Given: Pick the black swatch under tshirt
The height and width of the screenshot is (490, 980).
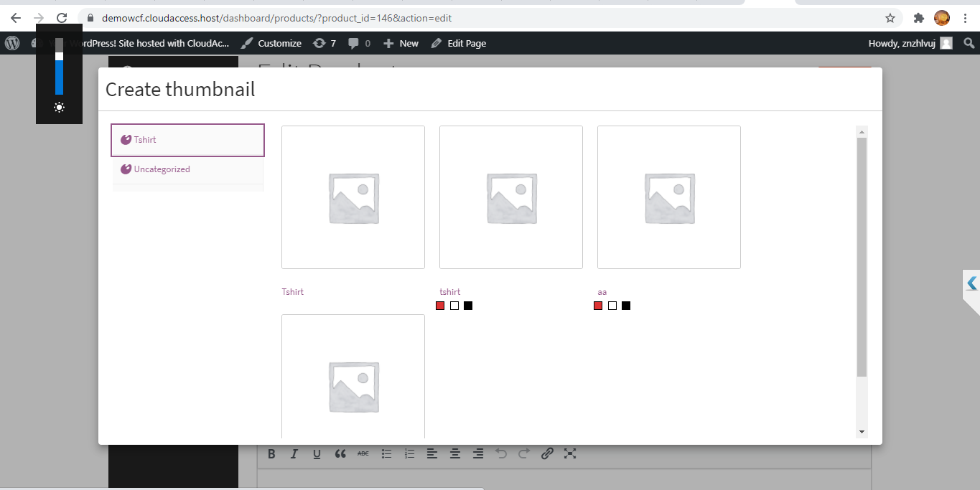Looking at the screenshot, I should 468,306.
